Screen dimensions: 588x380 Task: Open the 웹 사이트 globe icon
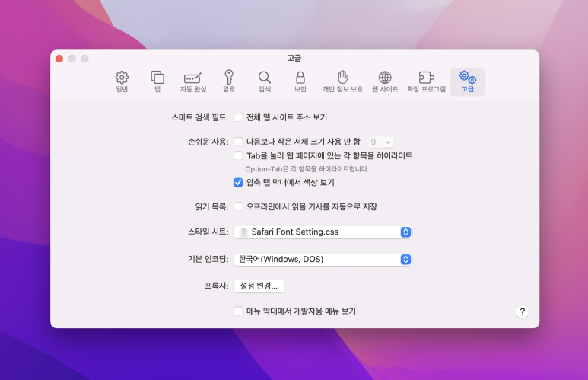point(385,81)
